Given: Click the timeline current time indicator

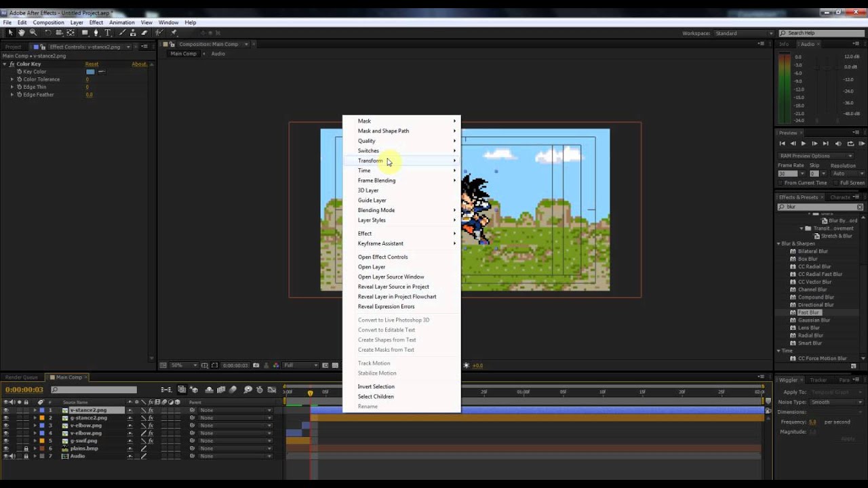Looking at the screenshot, I should coord(311,392).
